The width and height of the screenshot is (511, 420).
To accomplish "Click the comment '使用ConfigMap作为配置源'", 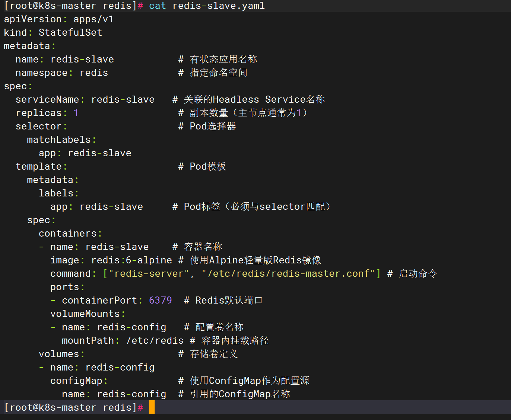I will tap(250, 381).
